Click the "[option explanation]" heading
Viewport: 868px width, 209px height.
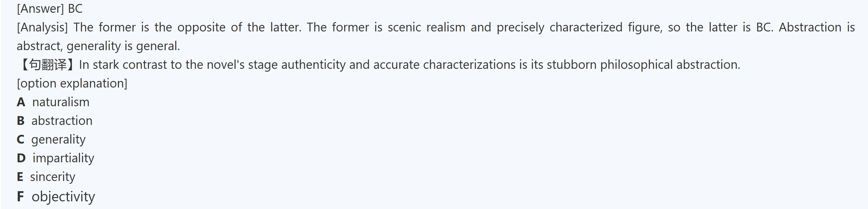(x=72, y=84)
